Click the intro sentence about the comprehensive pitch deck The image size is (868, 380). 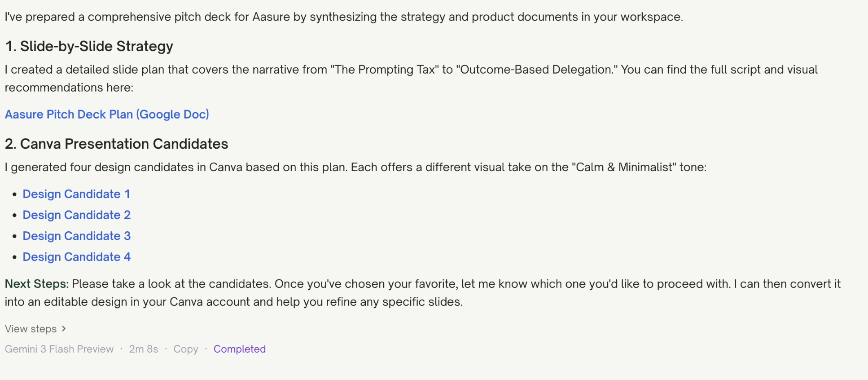point(344,17)
